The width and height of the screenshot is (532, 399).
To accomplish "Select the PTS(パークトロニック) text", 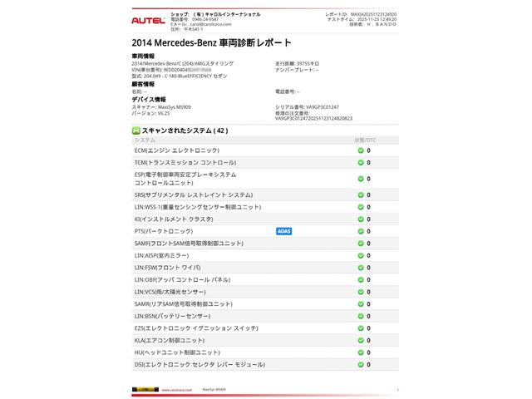I will 164,231.
